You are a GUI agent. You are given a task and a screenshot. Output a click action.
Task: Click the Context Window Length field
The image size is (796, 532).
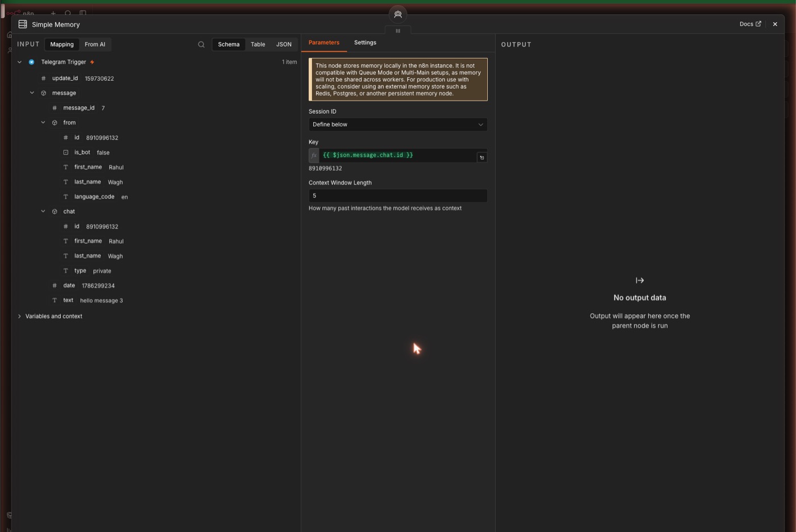coord(398,196)
